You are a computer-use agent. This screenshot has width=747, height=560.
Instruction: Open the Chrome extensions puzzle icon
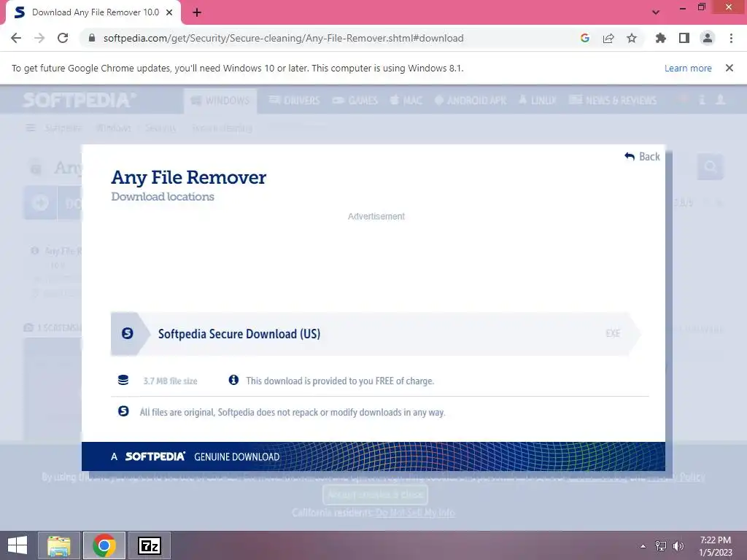[661, 38]
